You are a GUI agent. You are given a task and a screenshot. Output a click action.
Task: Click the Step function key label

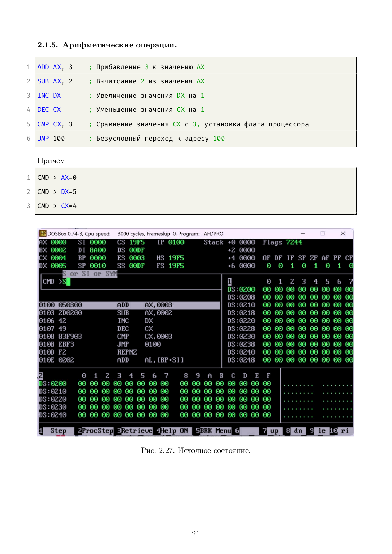[x=58, y=431]
